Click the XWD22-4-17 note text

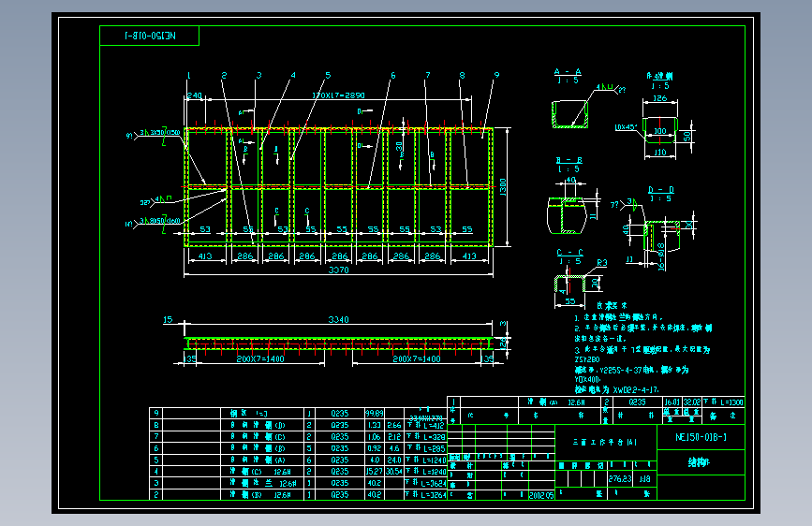point(636,390)
